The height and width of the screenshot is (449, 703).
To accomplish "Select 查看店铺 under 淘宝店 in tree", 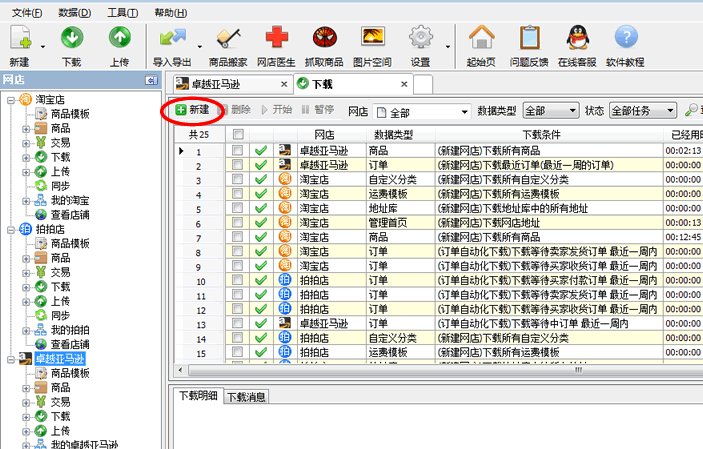I will pyautogui.click(x=70, y=214).
